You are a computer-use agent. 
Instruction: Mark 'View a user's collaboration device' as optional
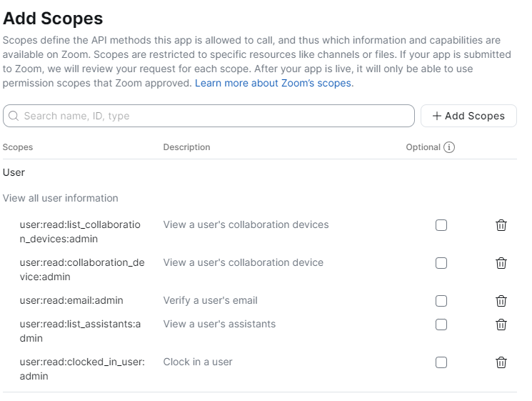tap(441, 263)
